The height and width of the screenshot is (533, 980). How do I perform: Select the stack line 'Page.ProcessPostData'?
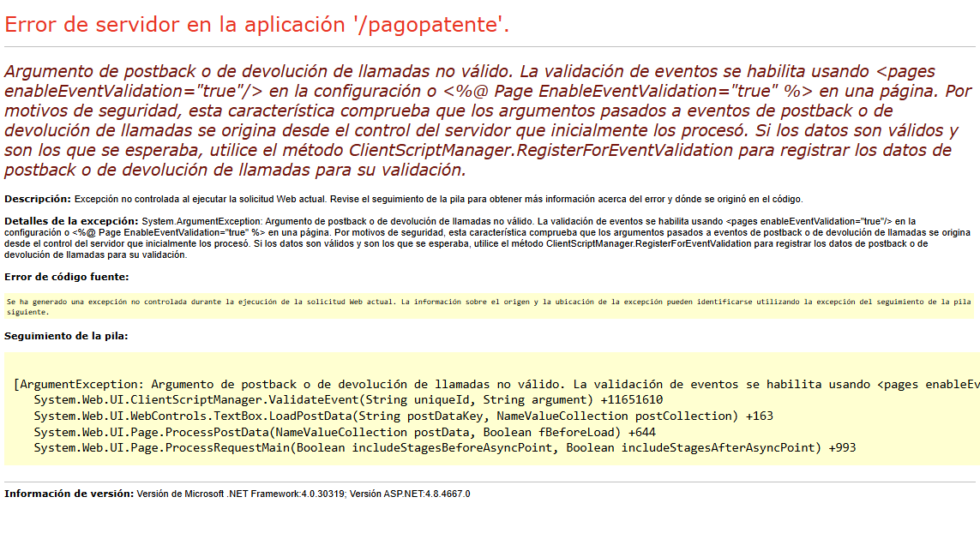point(345,433)
